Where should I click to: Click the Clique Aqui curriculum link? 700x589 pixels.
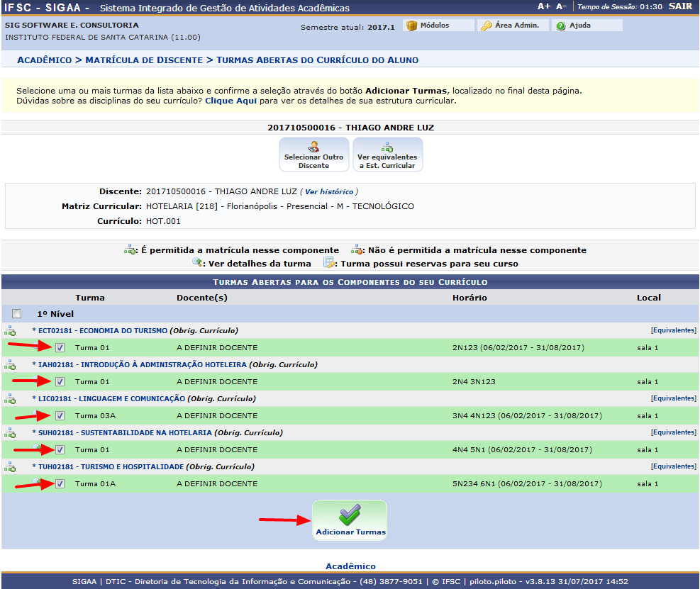coord(230,101)
